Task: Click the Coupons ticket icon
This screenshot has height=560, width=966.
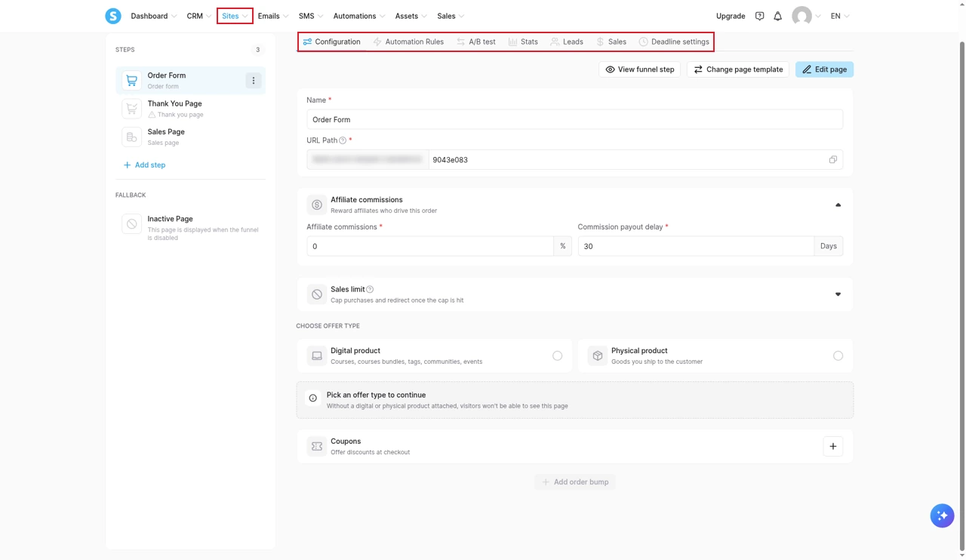Action: [317, 446]
